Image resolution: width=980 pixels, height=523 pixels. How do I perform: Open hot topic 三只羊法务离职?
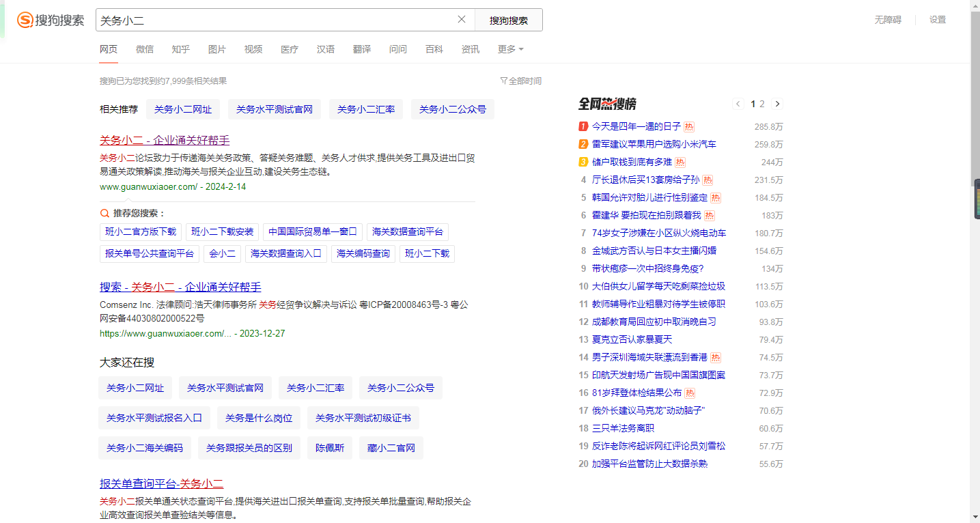coord(623,428)
